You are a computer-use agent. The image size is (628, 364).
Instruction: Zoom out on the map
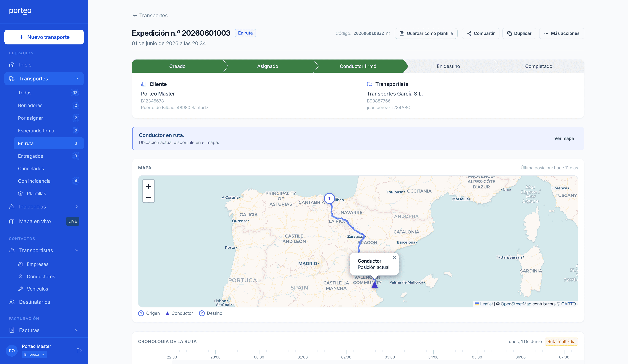coord(149,197)
